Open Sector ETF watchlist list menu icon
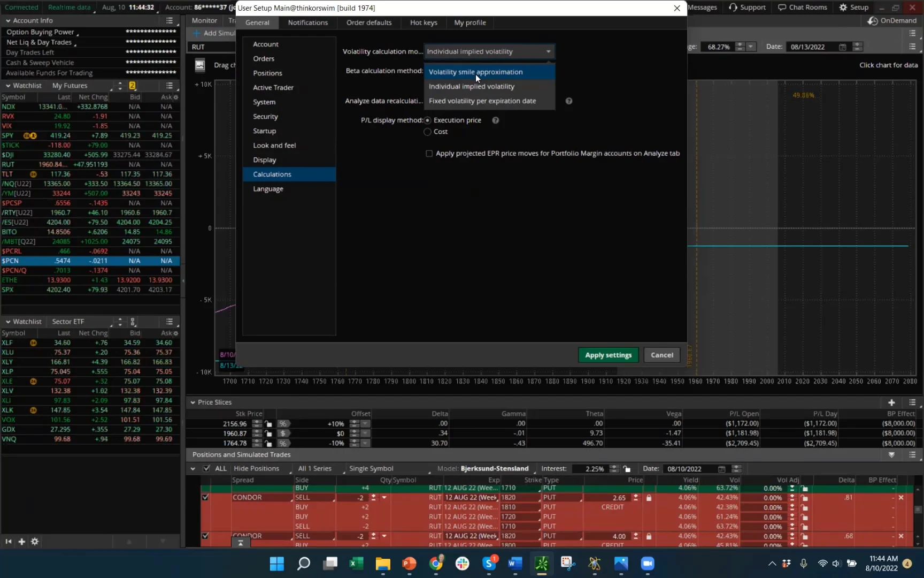Image resolution: width=924 pixels, height=578 pixels. click(x=170, y=322)
